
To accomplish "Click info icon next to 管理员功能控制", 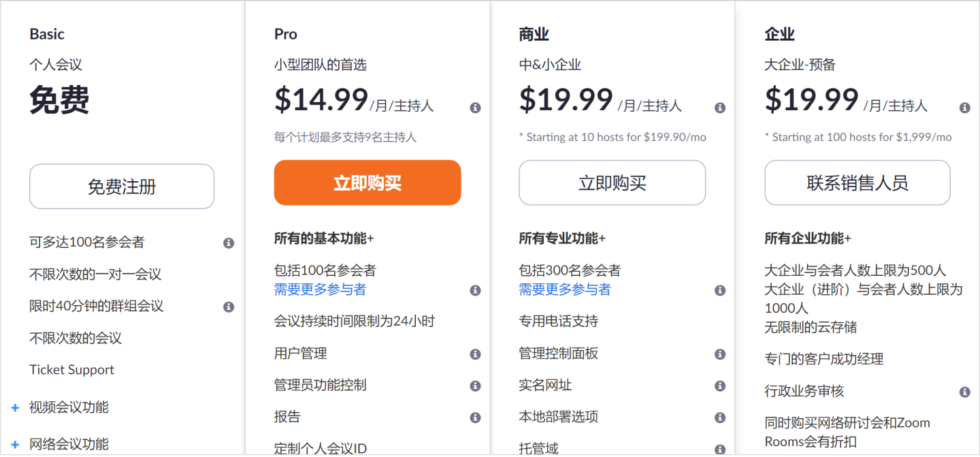I will [x=475, y=386].
